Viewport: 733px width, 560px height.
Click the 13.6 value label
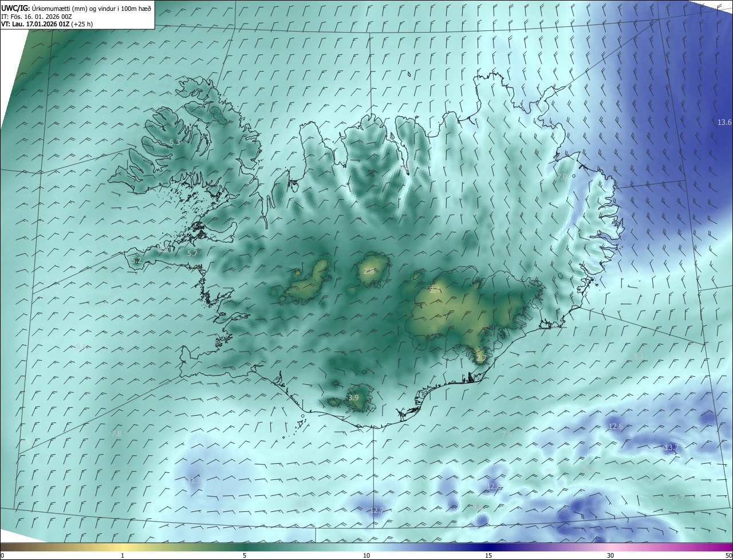[724, 122]
